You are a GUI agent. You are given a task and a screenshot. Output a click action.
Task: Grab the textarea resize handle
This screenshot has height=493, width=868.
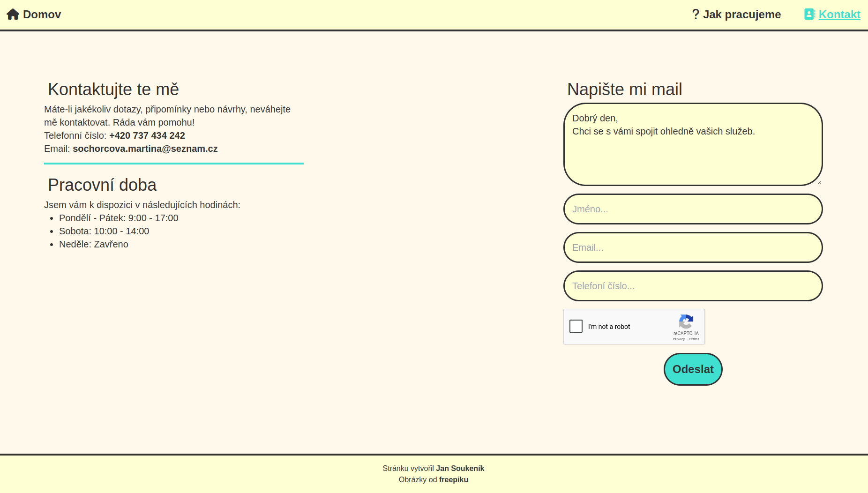[819, 182]
